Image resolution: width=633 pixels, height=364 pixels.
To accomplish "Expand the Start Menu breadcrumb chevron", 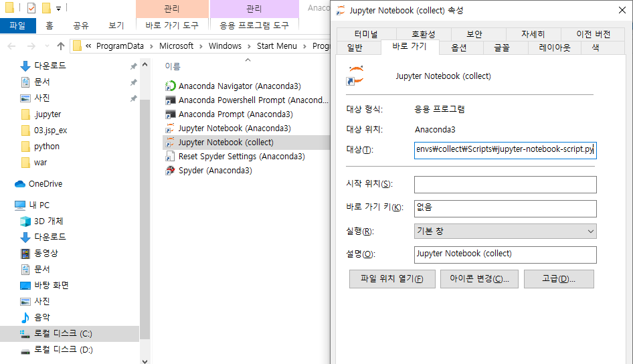I will [304, 46].
